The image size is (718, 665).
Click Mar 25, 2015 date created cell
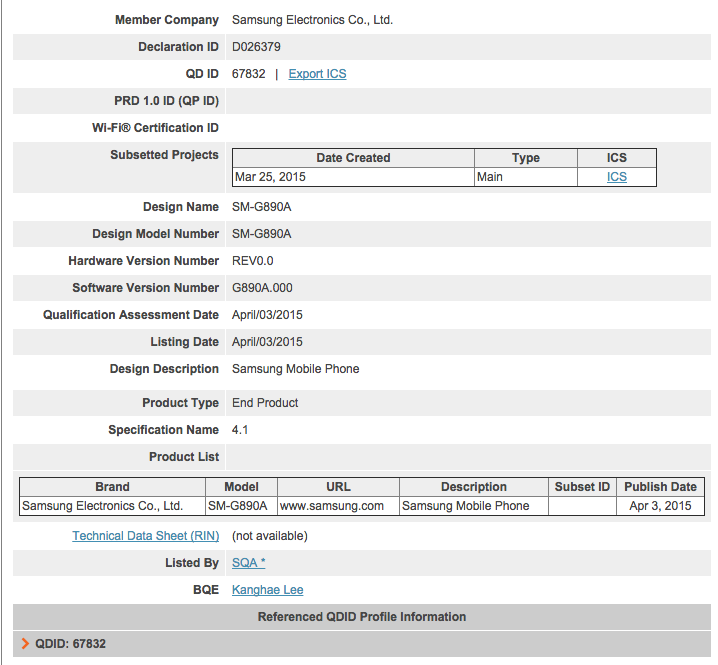[x=353, y=177]
